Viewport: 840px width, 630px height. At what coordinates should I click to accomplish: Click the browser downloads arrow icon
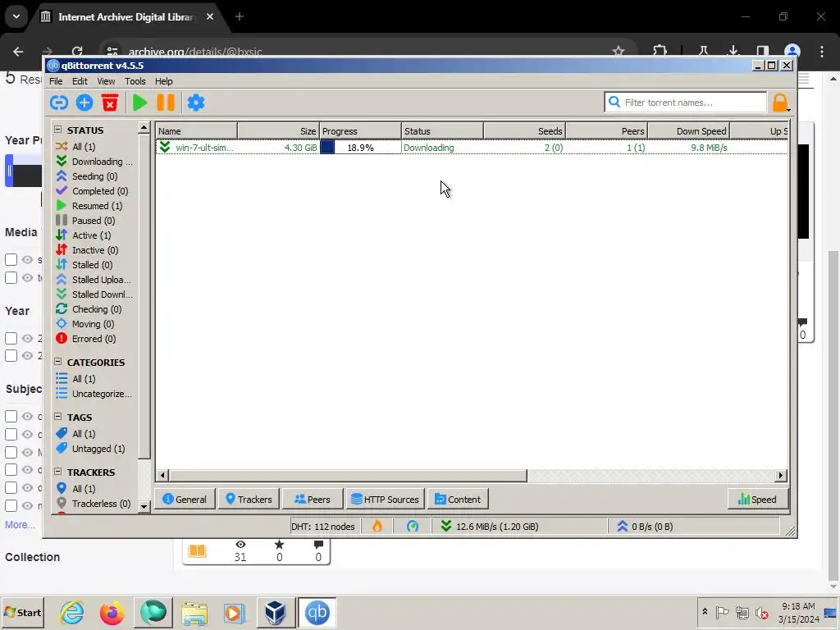pyautogui.click(x=733, y=52)
